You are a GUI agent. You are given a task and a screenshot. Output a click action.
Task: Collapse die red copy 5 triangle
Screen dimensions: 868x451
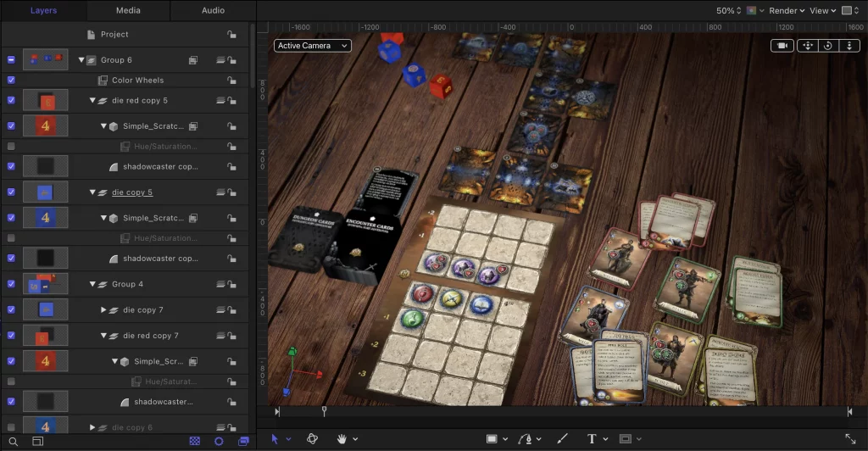click(92, 100)
